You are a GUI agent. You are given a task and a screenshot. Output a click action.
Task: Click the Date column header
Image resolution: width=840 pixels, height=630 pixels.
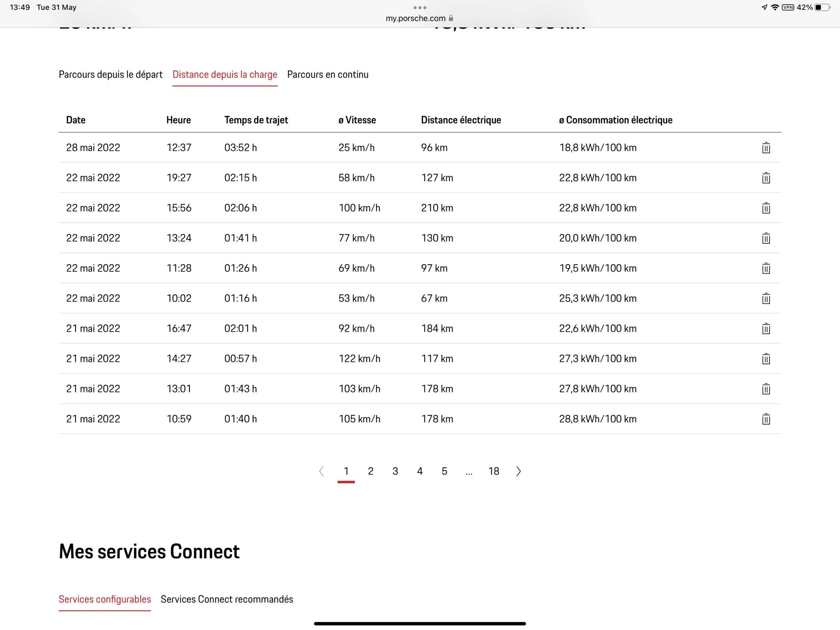coord(76,120)
